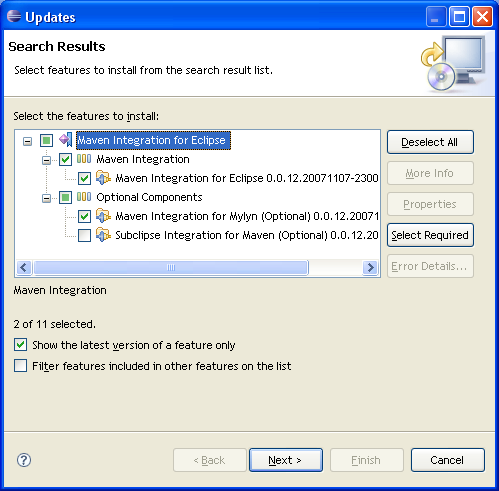Collapse the Maven Integration for Eclipse site node
The width and height of the screenshot is (499, 491).
[27, 141]
